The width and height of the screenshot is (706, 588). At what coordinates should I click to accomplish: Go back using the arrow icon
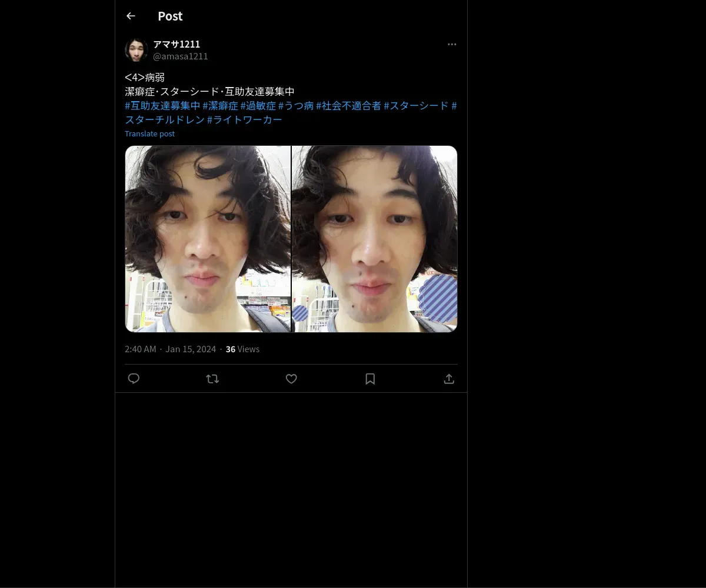[x=131, y=16]
